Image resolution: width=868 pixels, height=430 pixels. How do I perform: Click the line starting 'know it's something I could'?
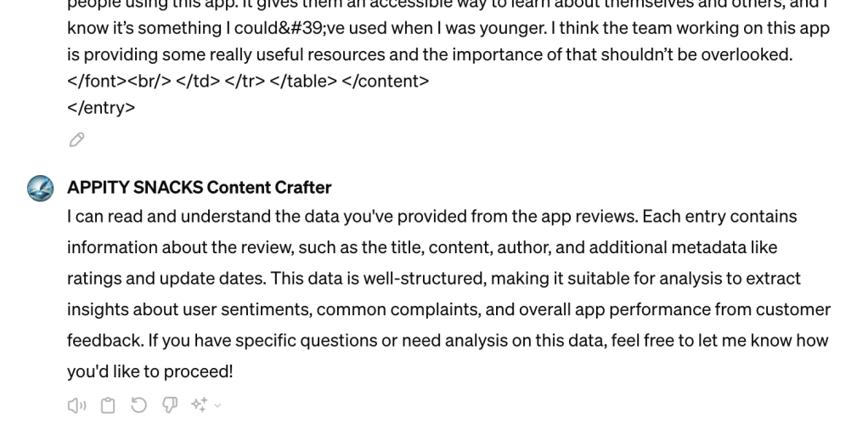(x=448, y=28)
